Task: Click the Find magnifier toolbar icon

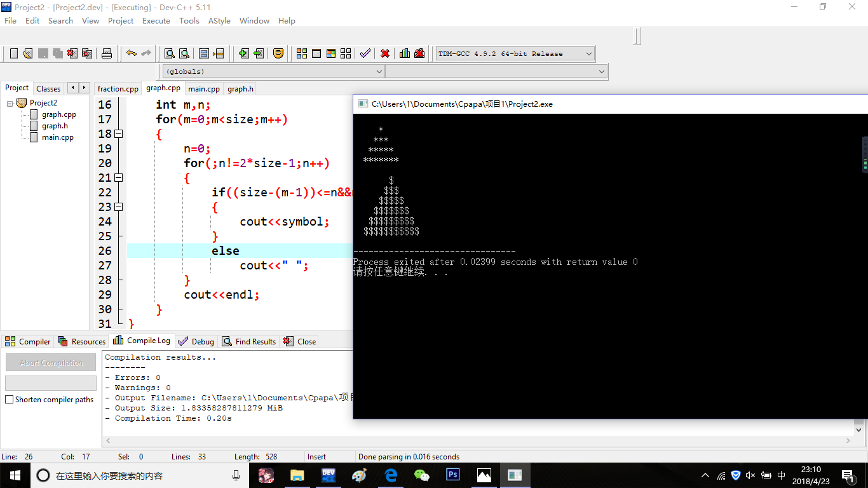Action: (x=170, y=53)
